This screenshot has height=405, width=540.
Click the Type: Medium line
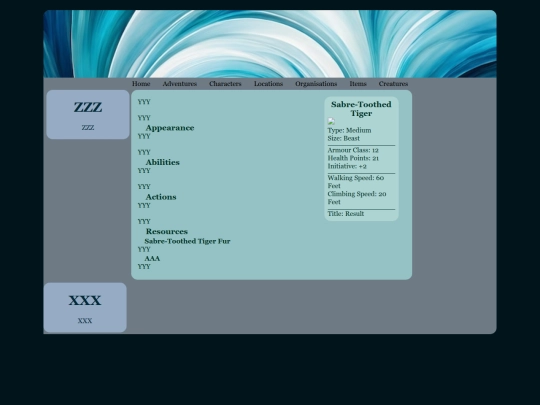click(349, 130)
